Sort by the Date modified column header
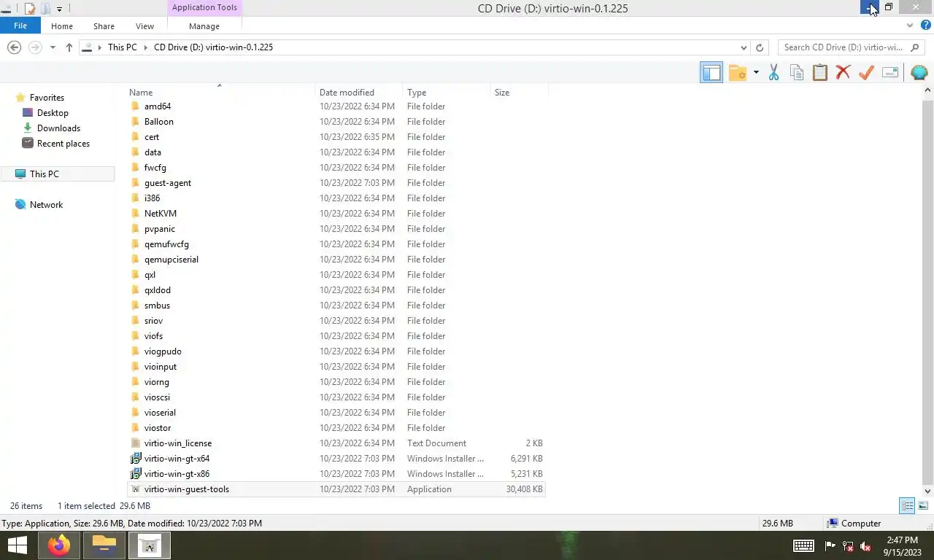Viewport: 934px width, 560px height. tap(359, 93)
